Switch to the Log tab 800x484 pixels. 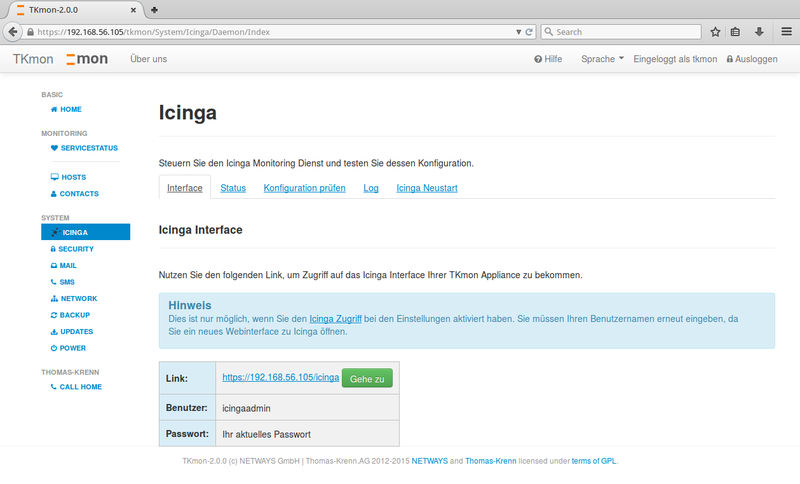tap(371, 188)
